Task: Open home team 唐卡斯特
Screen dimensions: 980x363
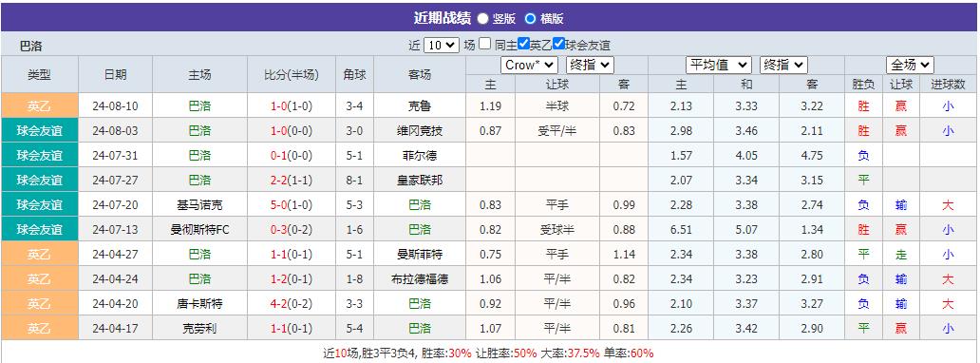Action: pos(199,303)
